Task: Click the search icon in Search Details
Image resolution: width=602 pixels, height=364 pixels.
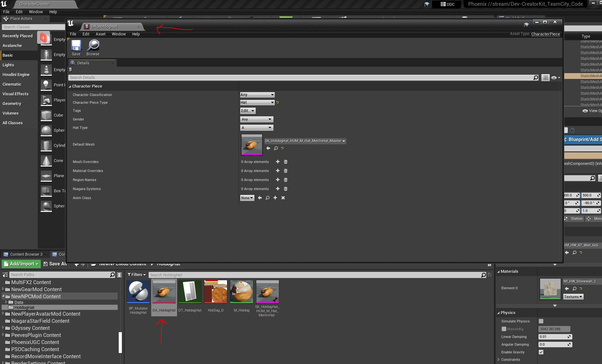Action: tap(536, 78)
